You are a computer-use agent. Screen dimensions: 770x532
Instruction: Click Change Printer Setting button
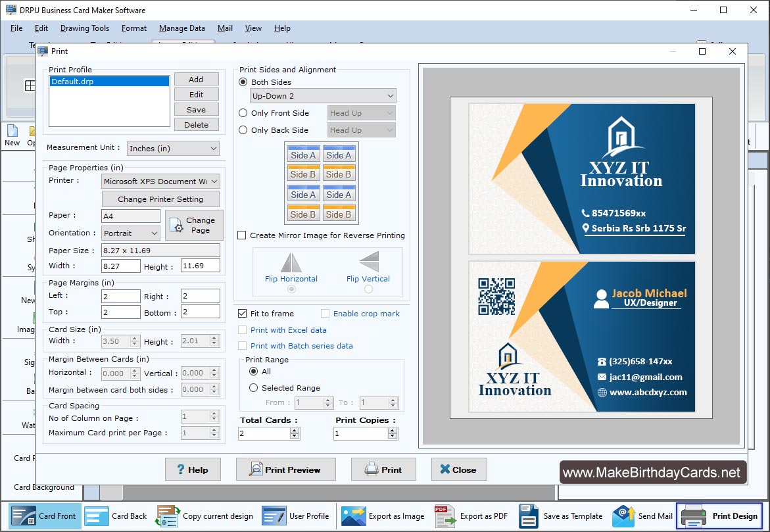click(x=160, y=199)
